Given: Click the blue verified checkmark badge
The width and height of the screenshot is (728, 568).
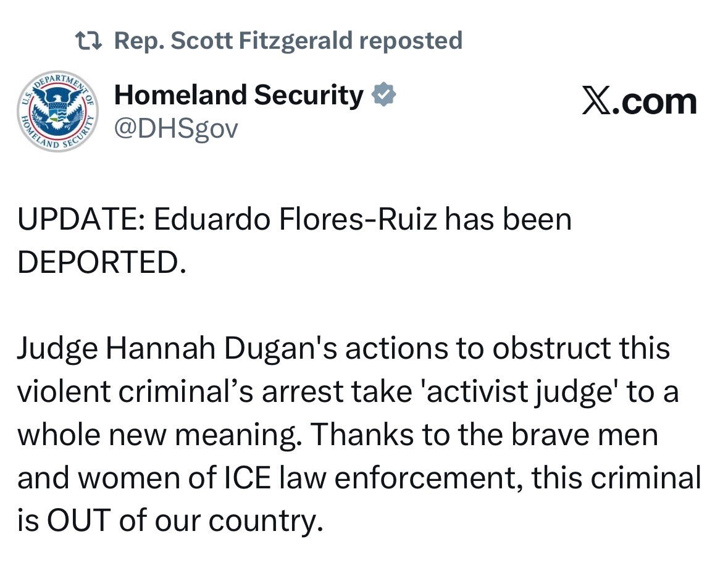Looking at the screenshot, I should (384, 96).
